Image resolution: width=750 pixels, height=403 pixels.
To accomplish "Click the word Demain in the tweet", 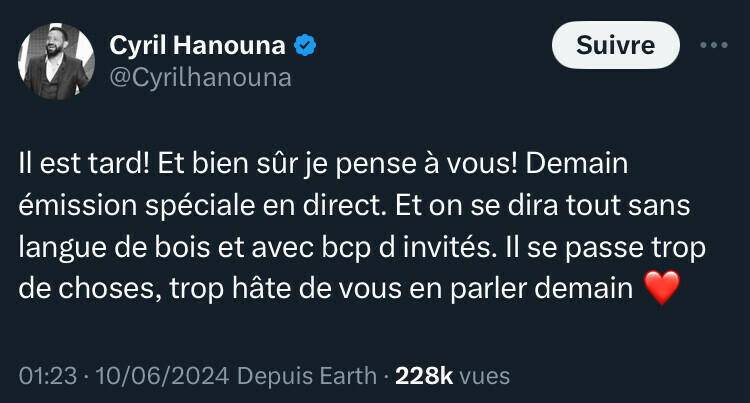I will click(577, 164).
